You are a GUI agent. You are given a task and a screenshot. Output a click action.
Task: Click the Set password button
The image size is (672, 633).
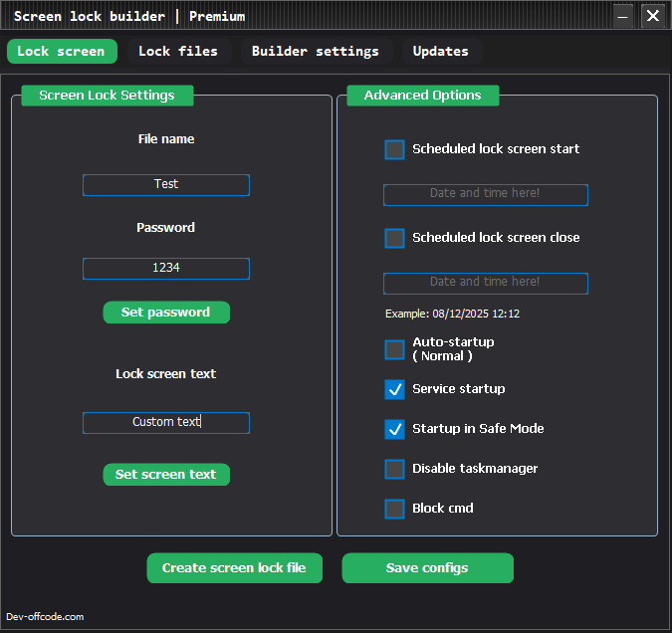point(166,312)
